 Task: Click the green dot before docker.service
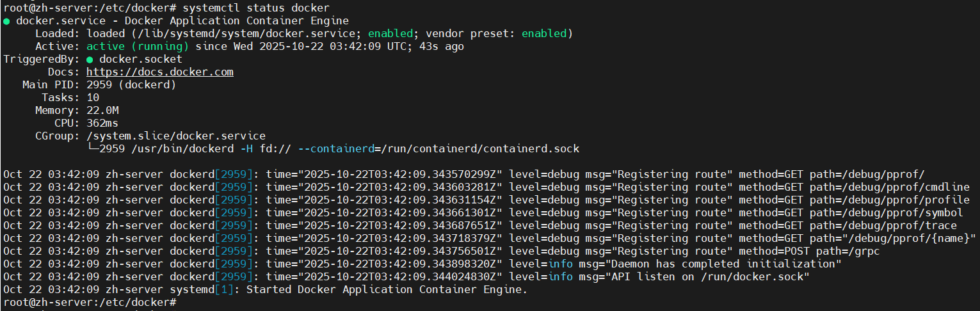tap(6, 21)
